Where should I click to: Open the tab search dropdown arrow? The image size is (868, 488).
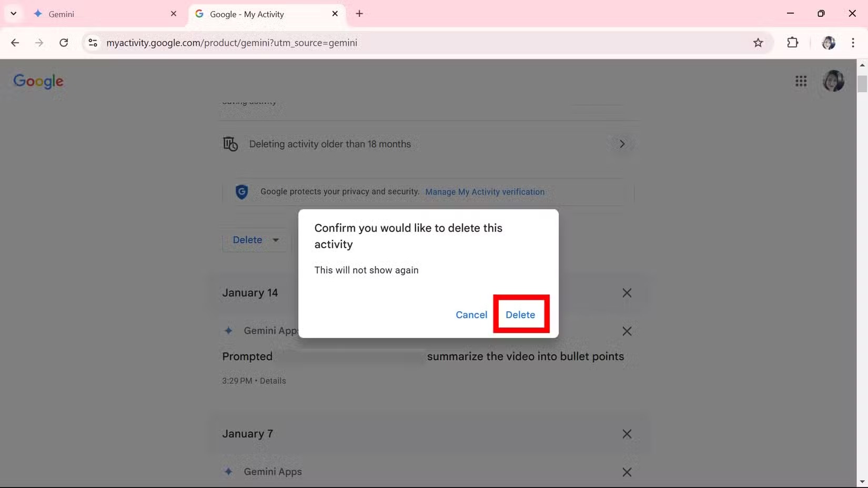[14, 14]
